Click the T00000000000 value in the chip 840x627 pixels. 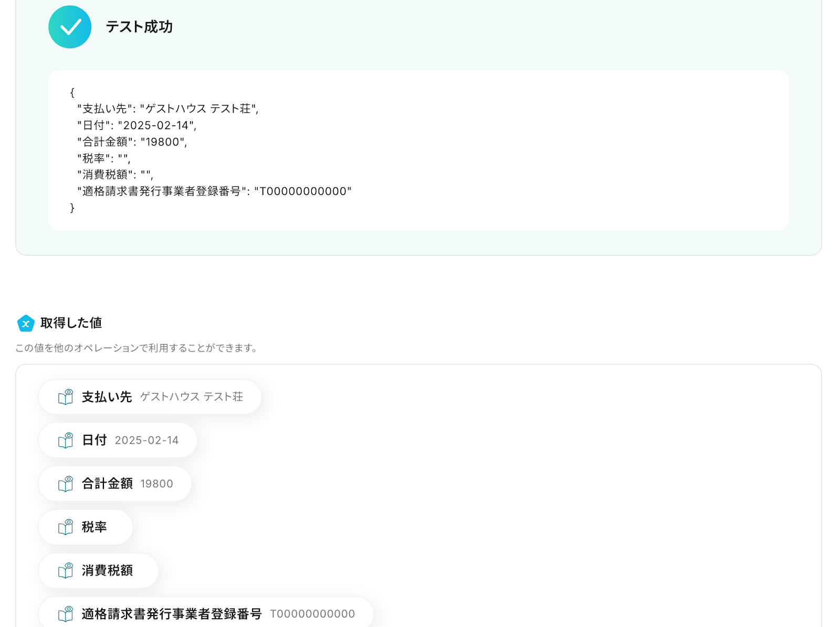coord(312,614)
